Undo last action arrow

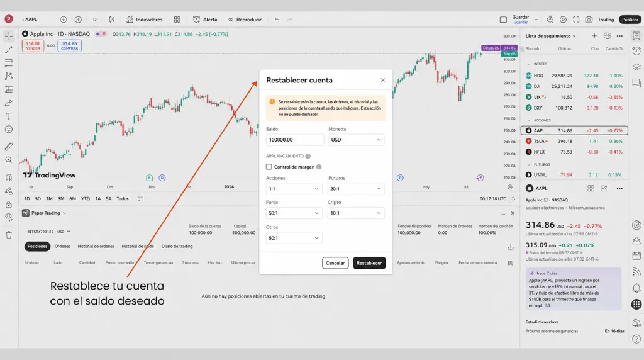click(277, 20)
